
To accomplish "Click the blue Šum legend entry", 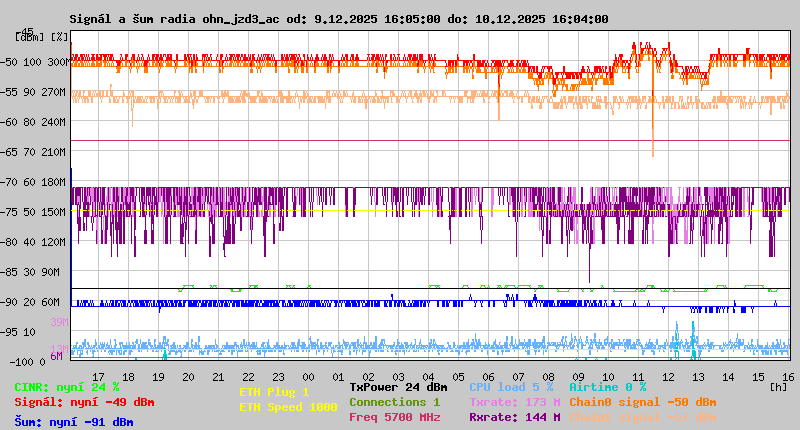I will coord(74,422).
